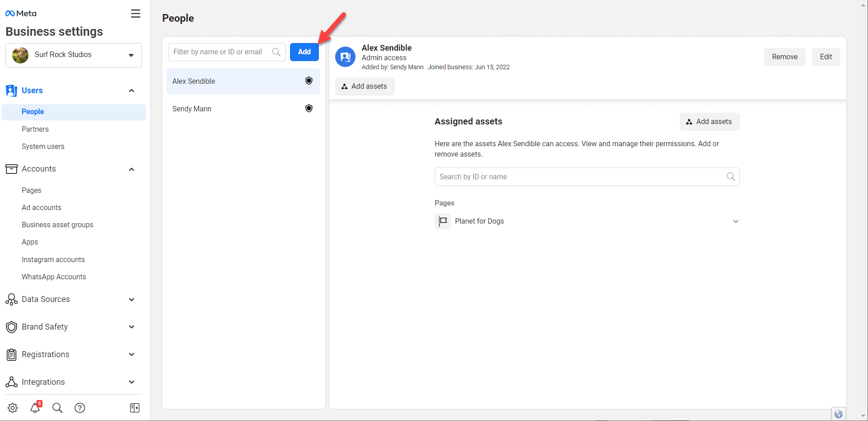868x421 pixels.
Task: Open the help question mark icon
Action: (80, 408)
